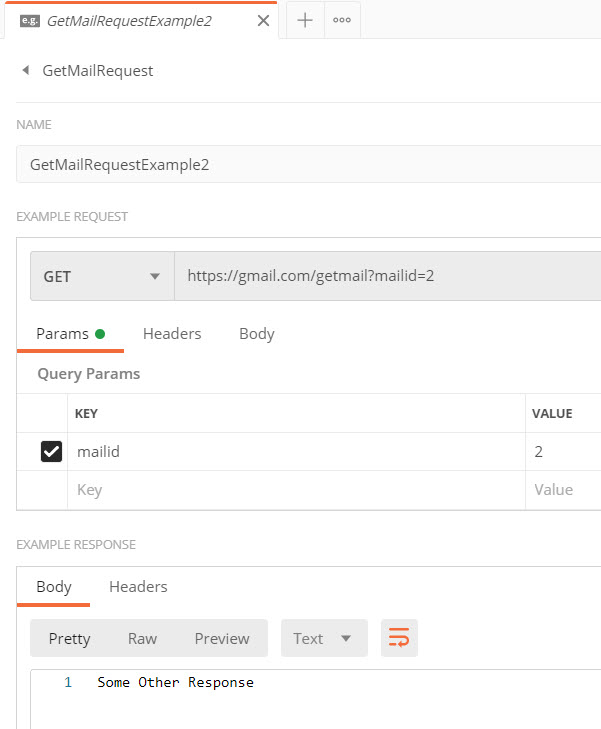Switch to request Body tab
601x729 pixels.
tap(256, 334)
